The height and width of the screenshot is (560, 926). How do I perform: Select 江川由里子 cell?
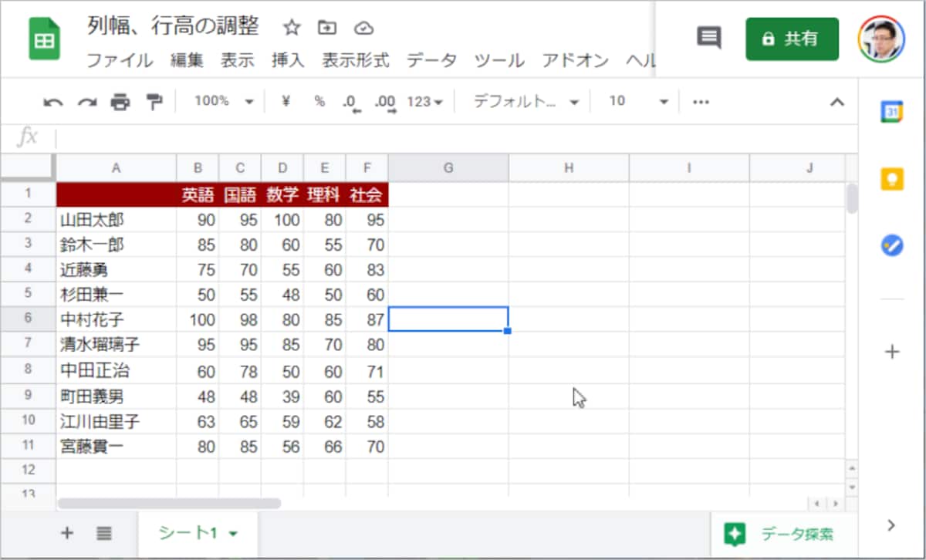pos(117,422)
